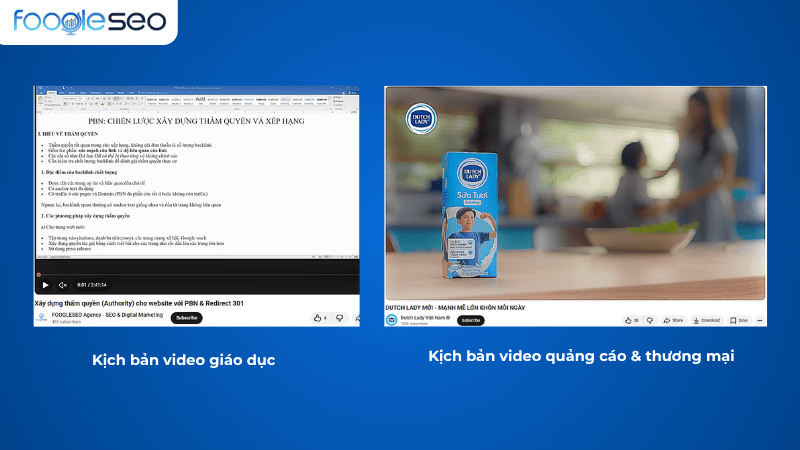Image resolution: width=800 pixels, height=450 pixels.
Task: Like the Dutch Lady video
Action: (x=632, y=320)
